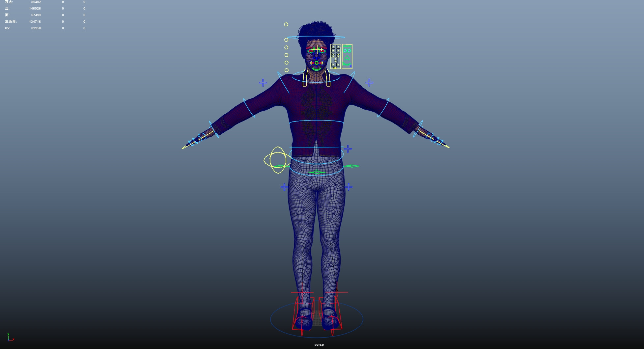Click the UV: label in the heads-up display

click(x=8, y=28)
